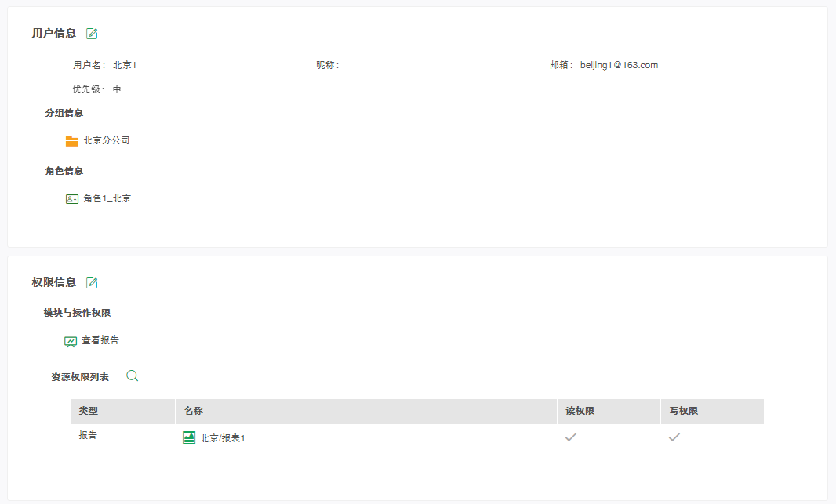Click the 查看报告 module icon
The image size is (836, 504).
71,341
